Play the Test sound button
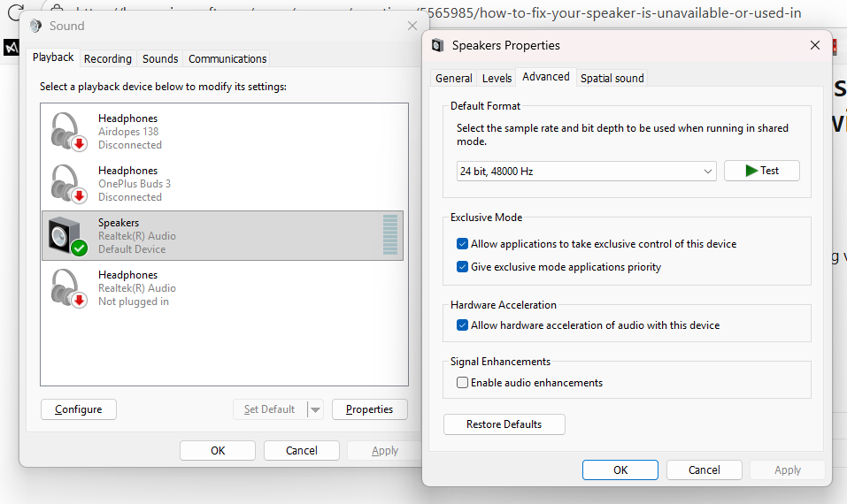This screenshot has width=847, height=504. click(x=762, y=171)
